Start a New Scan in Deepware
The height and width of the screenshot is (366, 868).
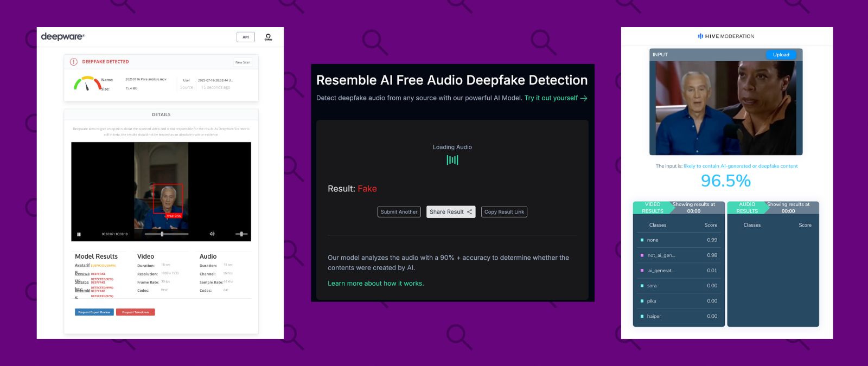242,62
